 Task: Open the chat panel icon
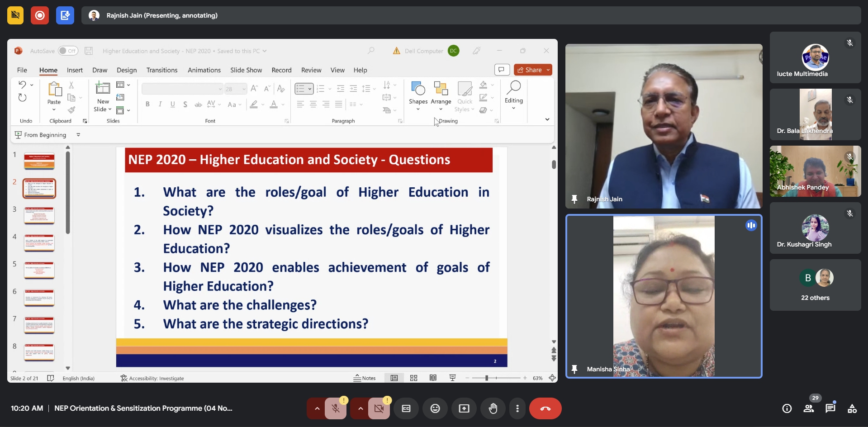(830, 408)
